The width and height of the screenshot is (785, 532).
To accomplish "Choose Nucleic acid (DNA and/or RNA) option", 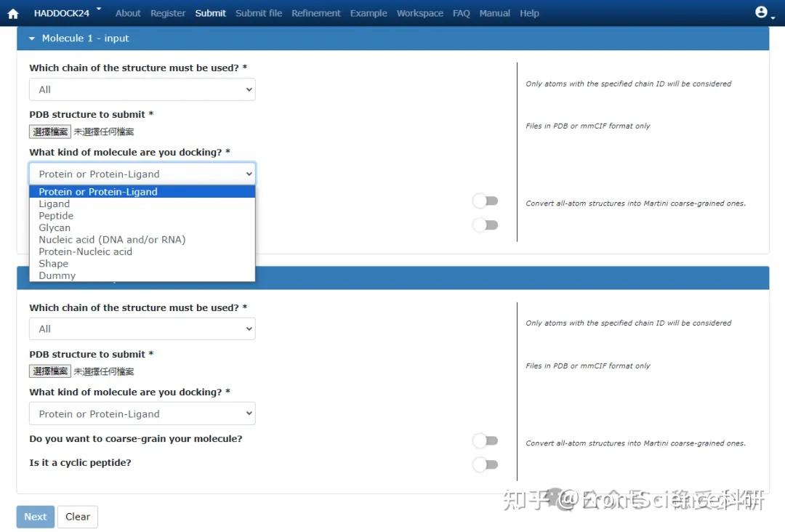I will 112,239.
